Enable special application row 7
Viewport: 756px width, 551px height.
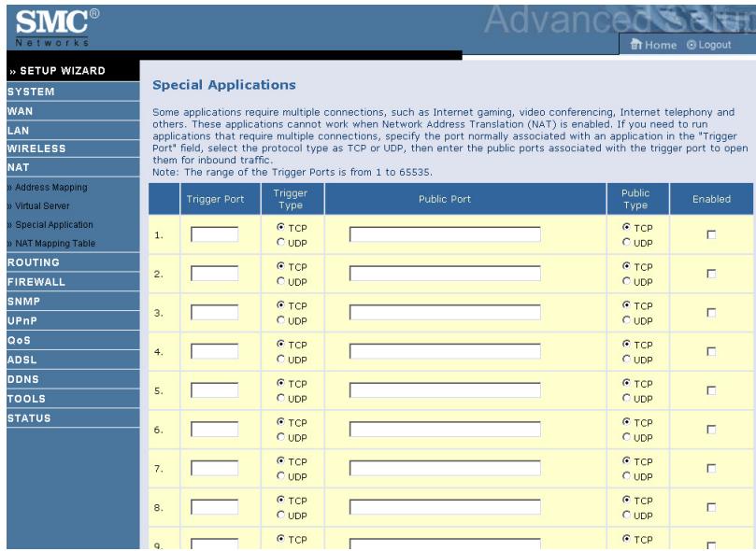[711, 468]
